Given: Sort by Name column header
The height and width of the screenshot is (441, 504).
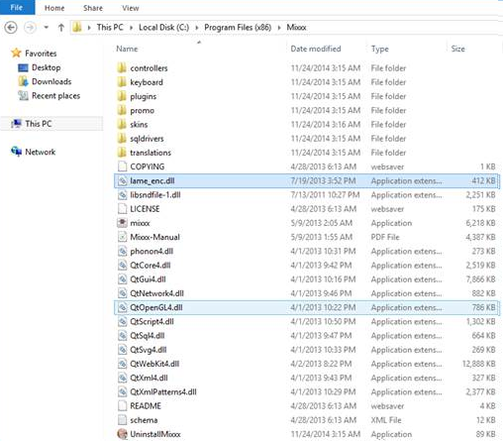Looking at the screenshot, I should (127, 49).
